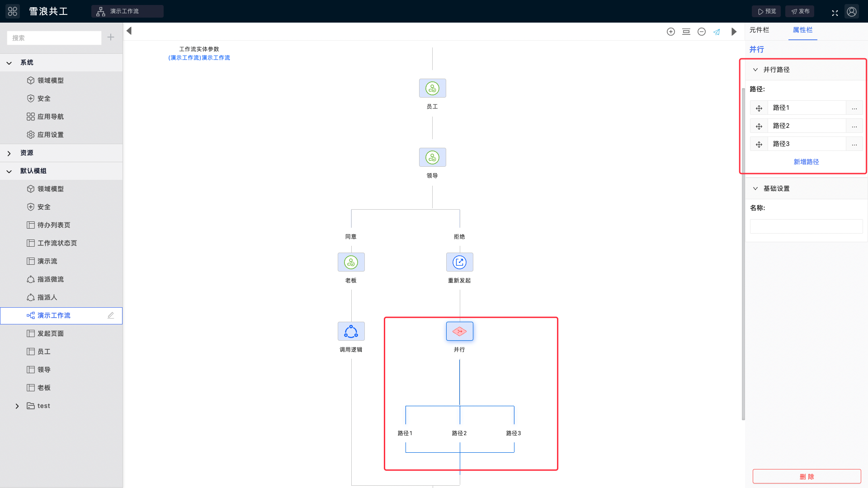Click the move handle for 路径3
868x488 pixels.
pyautogui.click(x=759, y=144)
